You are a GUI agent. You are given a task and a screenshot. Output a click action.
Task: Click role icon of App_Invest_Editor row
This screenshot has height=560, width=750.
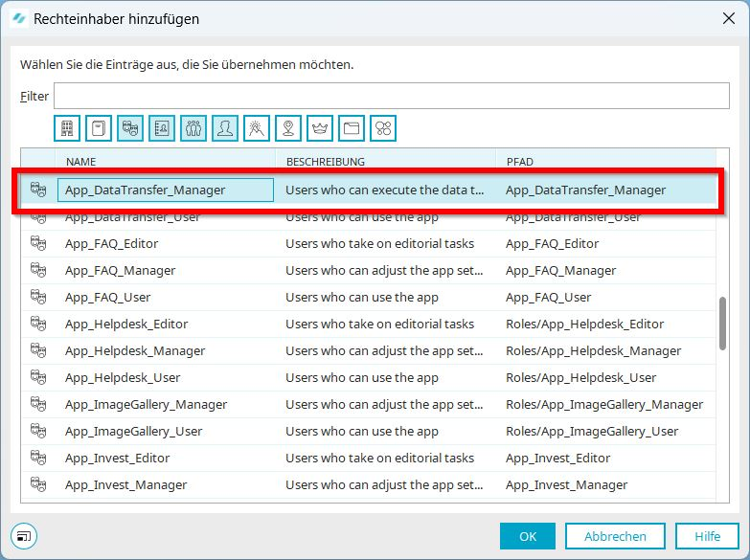38,458
